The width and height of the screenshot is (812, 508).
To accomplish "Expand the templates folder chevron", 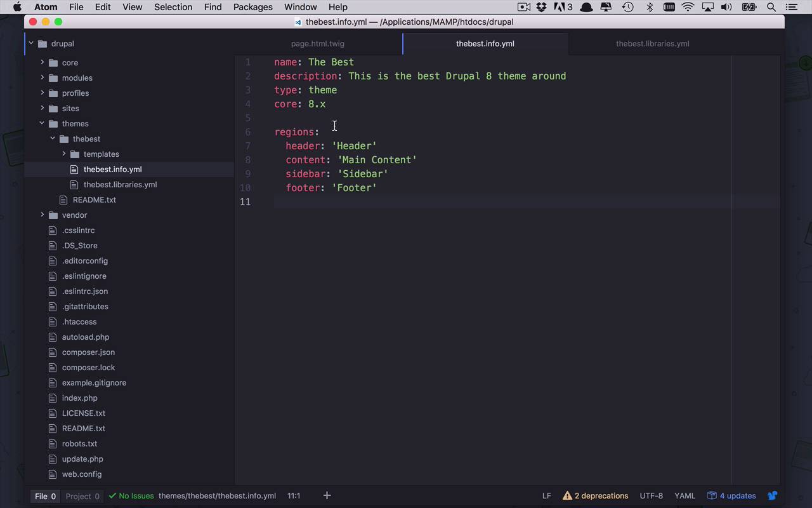I will (64, 154).
